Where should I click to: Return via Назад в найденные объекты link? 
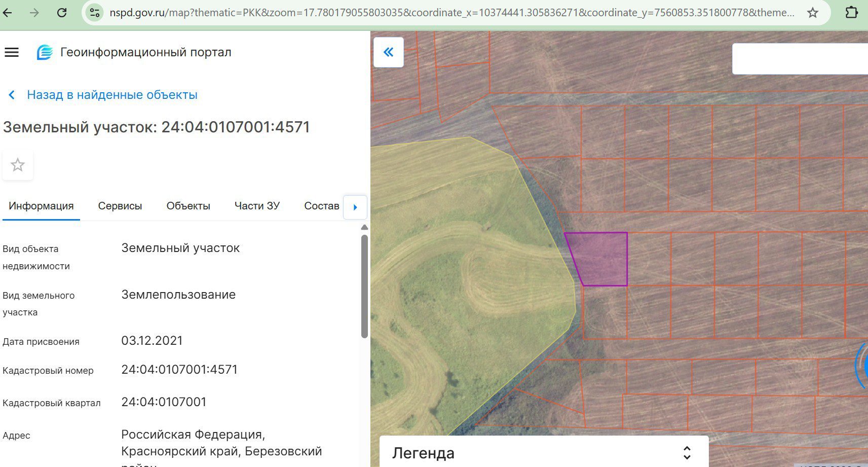[112, 95]
